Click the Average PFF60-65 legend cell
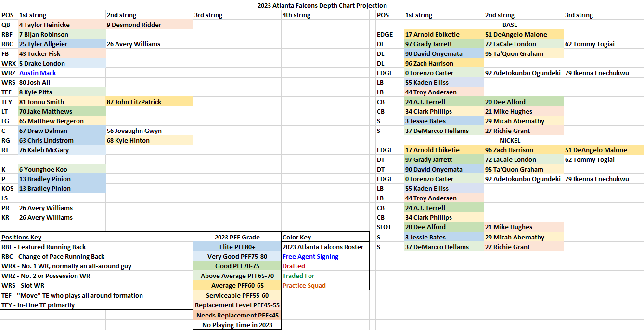The image size is (644, 330). point(237,285)
